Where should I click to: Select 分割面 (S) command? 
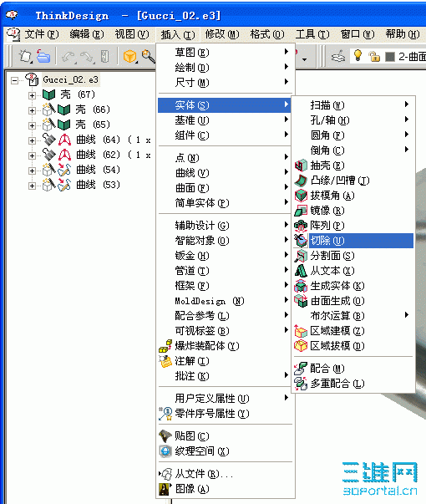click(353, 256)
